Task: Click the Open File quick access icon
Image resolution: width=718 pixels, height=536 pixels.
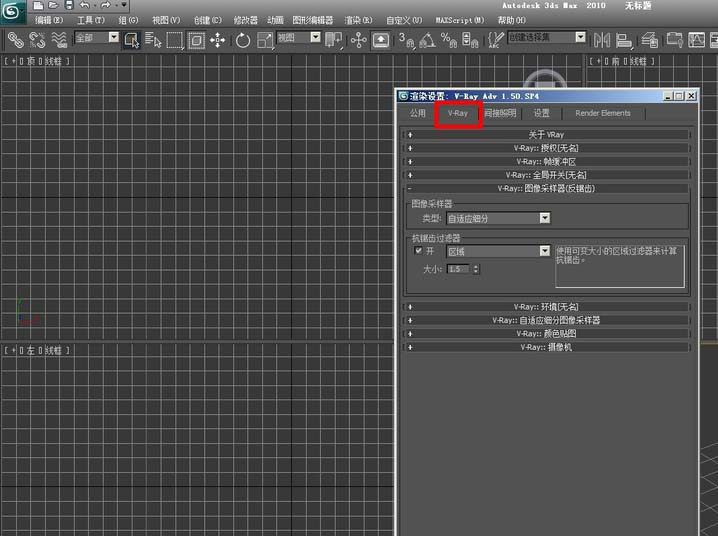Action: pos(54,5)
